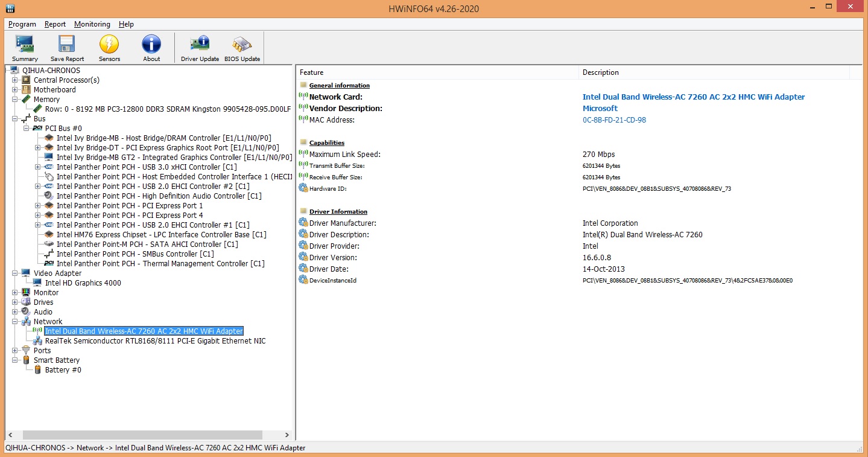
Task: Click the Ports node icon
Action: (x=26, y=350)
